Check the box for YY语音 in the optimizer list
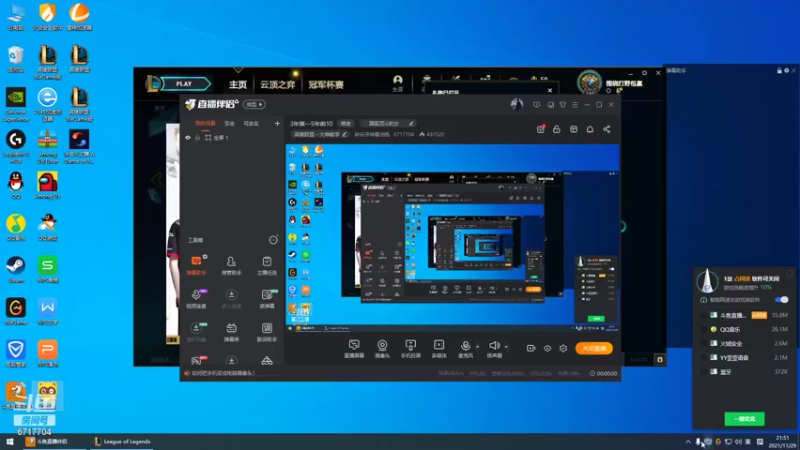The image size is (800, 450). pyautogui.click(x=704, y=358)
